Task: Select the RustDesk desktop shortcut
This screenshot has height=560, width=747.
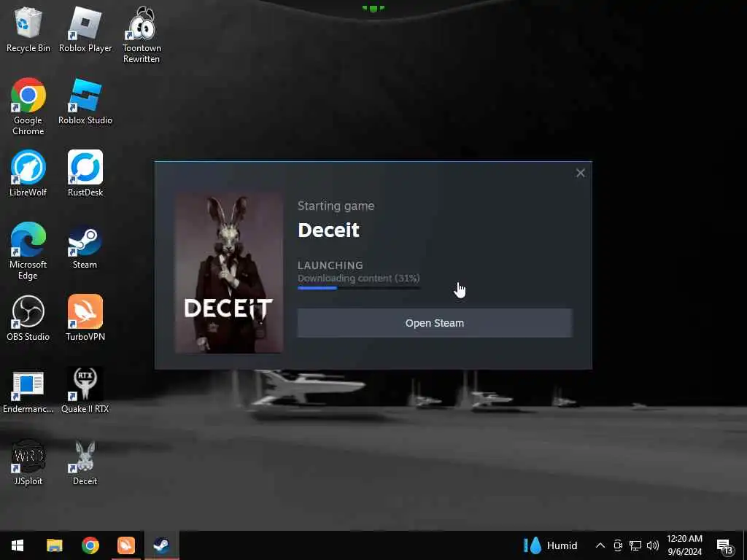Action: pos(85,174)
